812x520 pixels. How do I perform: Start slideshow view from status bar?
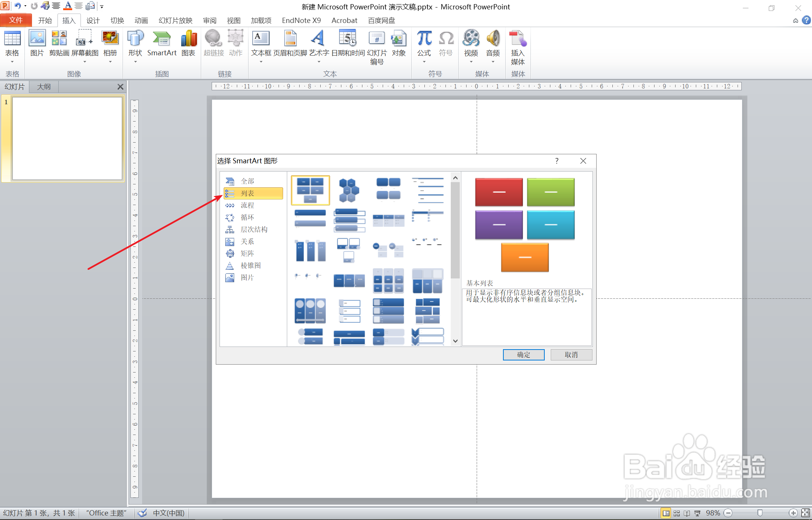(697, 513)
